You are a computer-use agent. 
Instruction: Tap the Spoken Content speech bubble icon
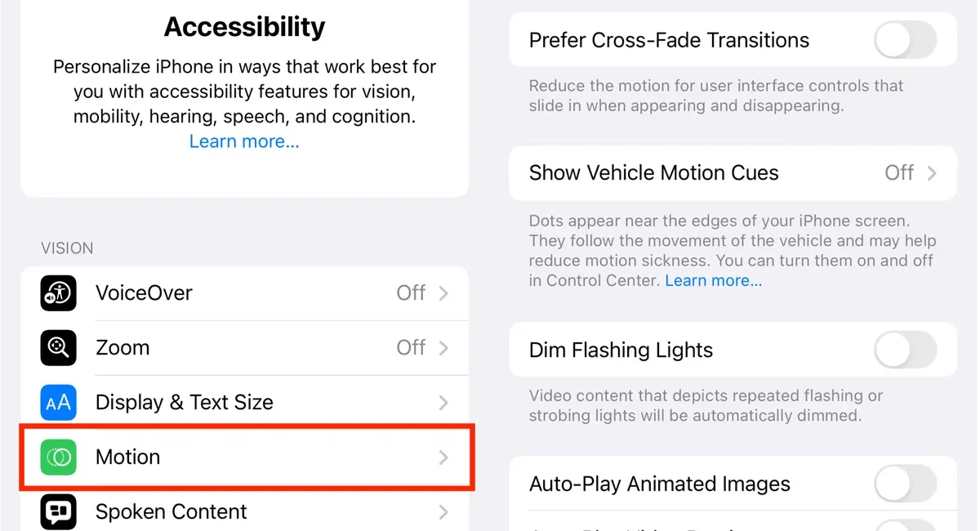58,511
